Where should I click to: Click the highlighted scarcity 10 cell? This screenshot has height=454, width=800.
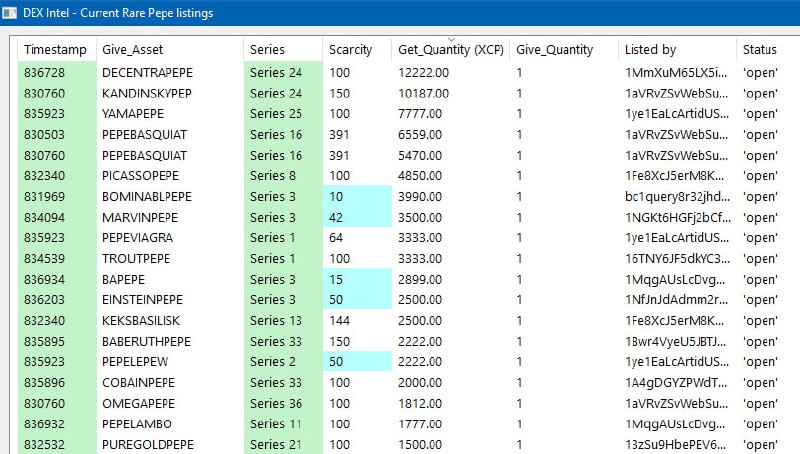pyautogui.click(x=357, y=196)
